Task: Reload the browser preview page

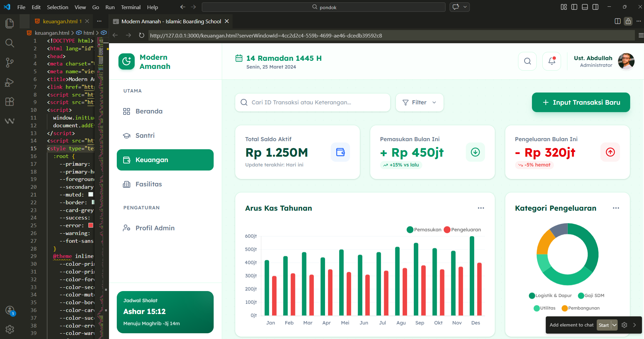Action: 141,35
